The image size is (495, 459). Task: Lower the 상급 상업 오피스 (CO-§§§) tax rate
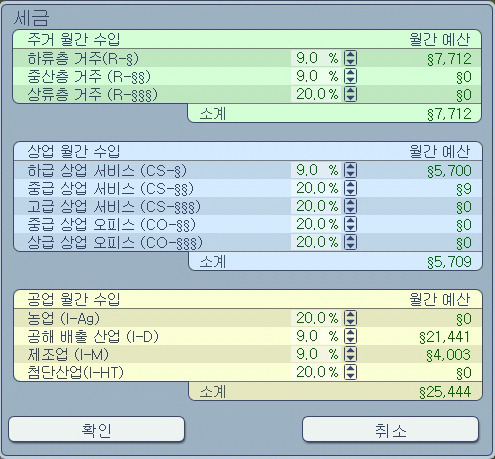(x=350, y=246)
